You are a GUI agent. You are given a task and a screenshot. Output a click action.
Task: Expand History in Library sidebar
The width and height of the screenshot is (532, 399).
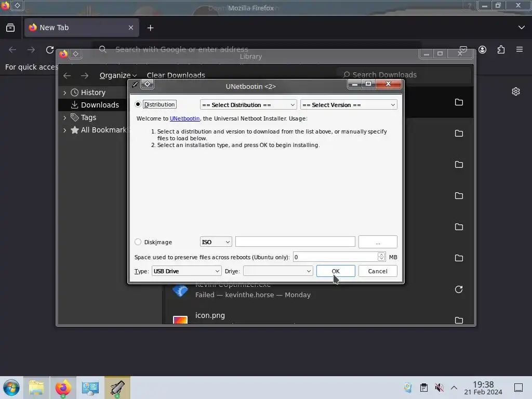tap(65, 92)
